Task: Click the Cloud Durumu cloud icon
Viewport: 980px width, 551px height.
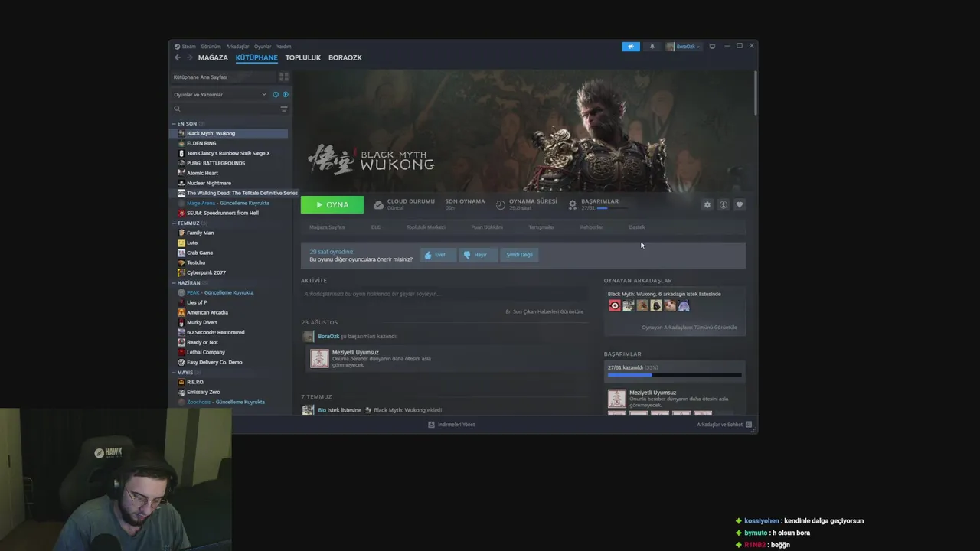Action: [x=379, y=205]
